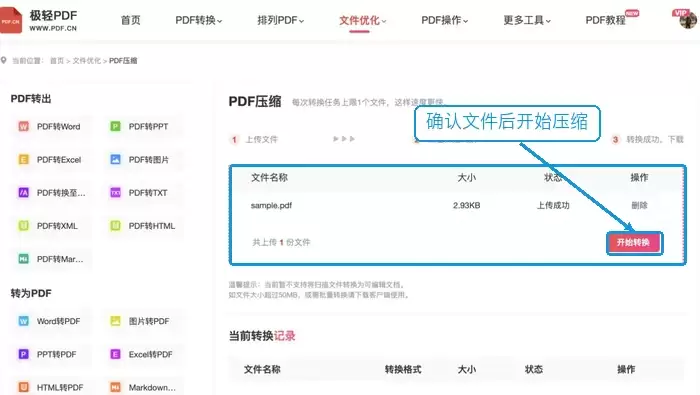700x395 pixels.
Task: Click the Markdown... to PDF icon
Action: pos(115,387)
